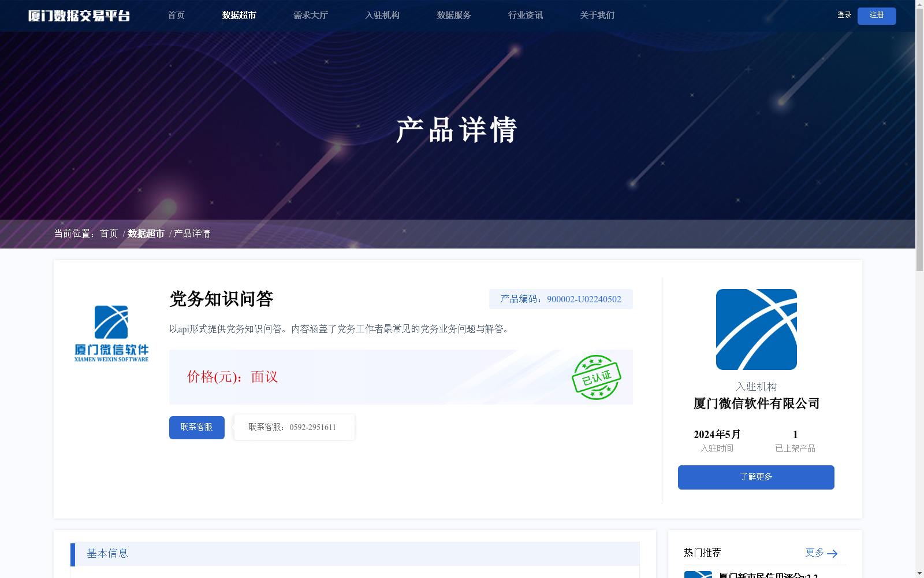The height and width of the screenshot is (578, 924).
Task: Open the 首页 navigation menu item
Action: [x=176, y=16]
